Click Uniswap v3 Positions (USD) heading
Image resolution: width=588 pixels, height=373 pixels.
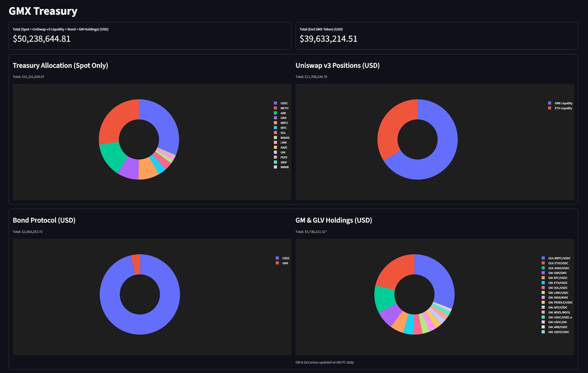pyautogui.click(x=338, y=65)
